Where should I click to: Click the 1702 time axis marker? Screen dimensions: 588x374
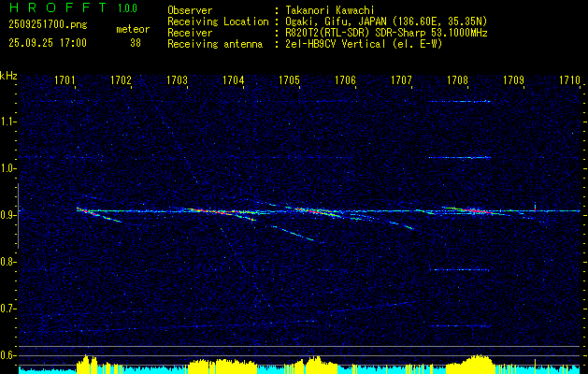coord(122,79)
